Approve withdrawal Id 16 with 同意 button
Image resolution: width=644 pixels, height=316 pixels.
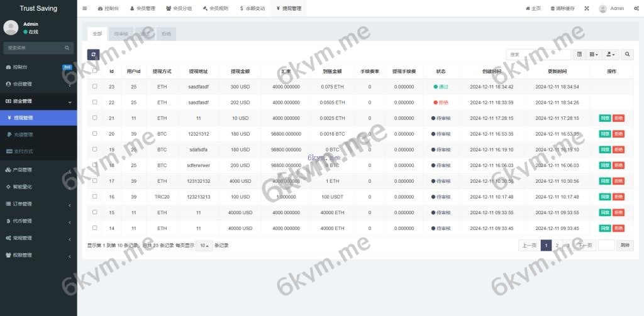pos(605,197)
